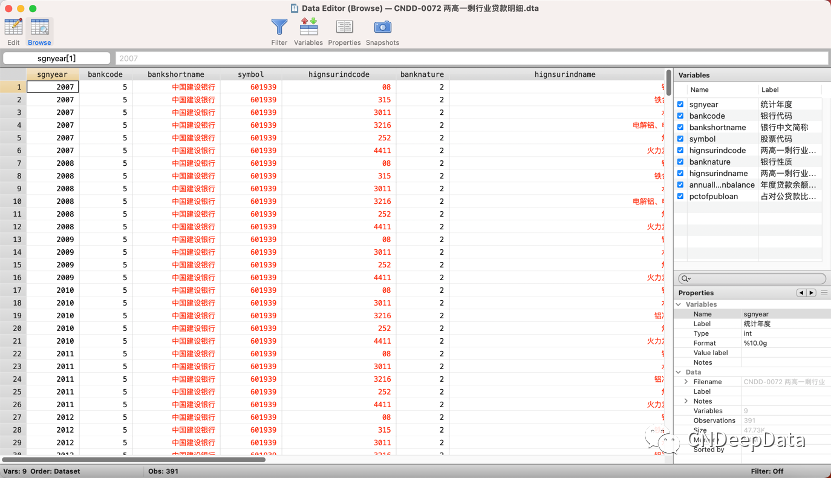This screenshot has width=832, height=478.
Task: Click Vars: 9 Order: Dataset status text
Action: click(42, 471)
